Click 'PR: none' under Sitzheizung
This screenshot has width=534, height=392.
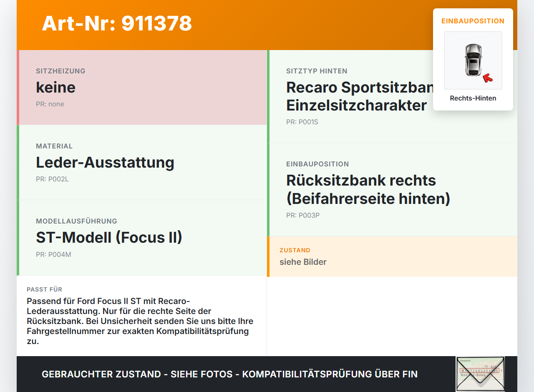(x=50, y=104)
